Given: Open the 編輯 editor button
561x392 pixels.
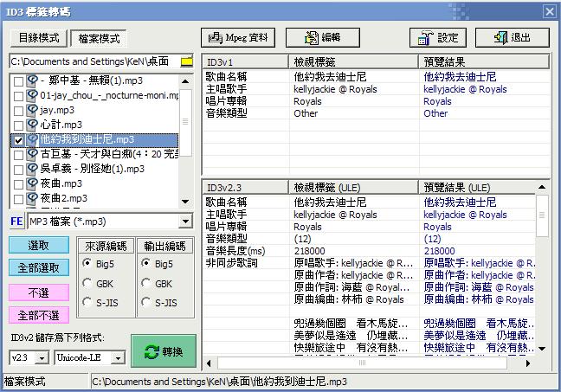Looking at the screenshot, I should 321,38.
